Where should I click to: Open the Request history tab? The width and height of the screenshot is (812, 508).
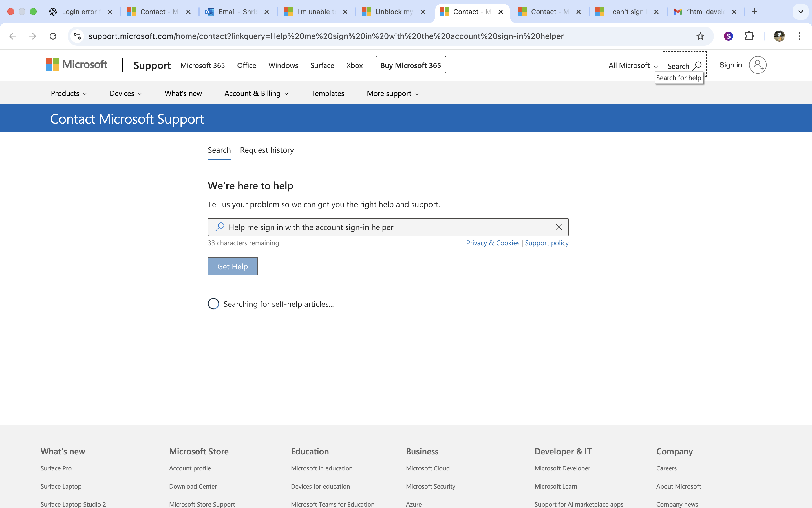(x=267, y=150)
